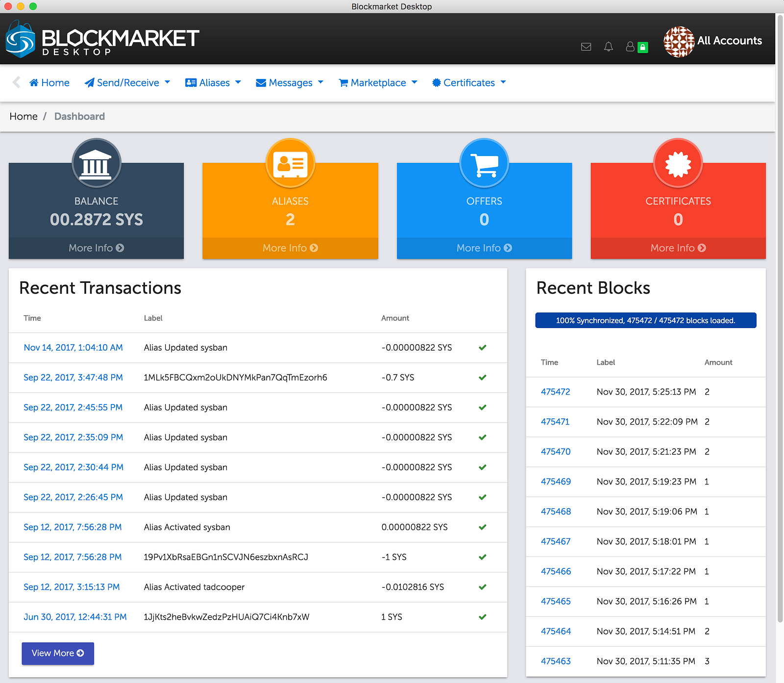Open More Info on Balance card

tap(97, 248)
